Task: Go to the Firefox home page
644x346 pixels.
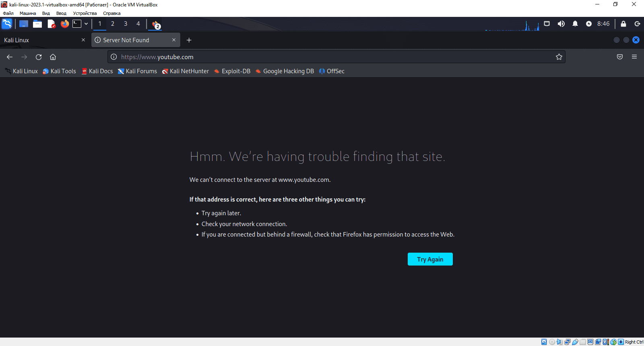Action: [x=53, y=57]
